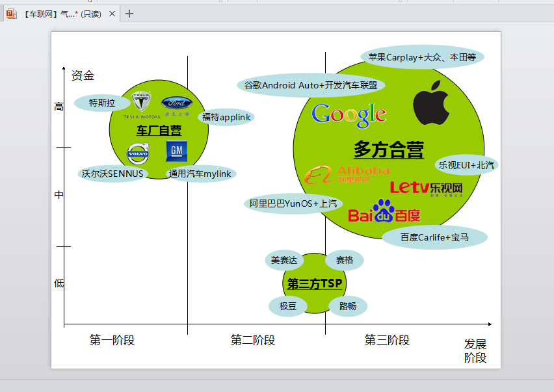554x392 pixels.
Task: Select the black Apple logo
Action: click(x=431, y=103)
